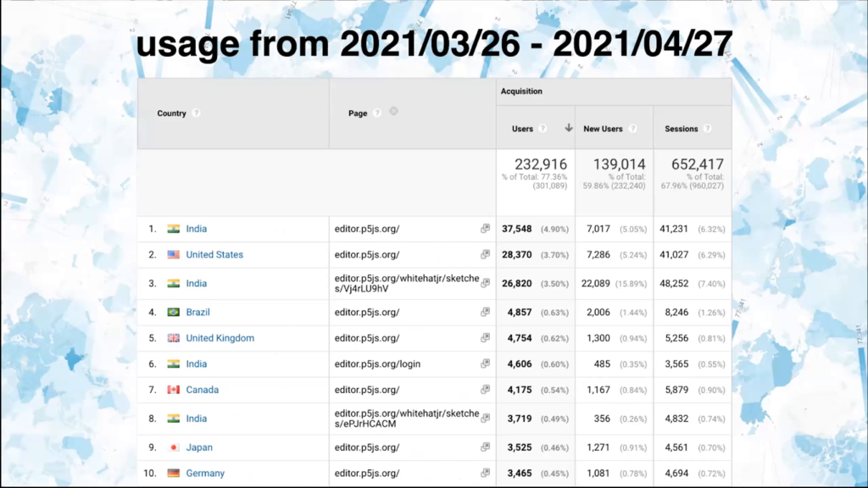Open Canada row page link icon
The image size is (868, 488).
tap(485, 390)
